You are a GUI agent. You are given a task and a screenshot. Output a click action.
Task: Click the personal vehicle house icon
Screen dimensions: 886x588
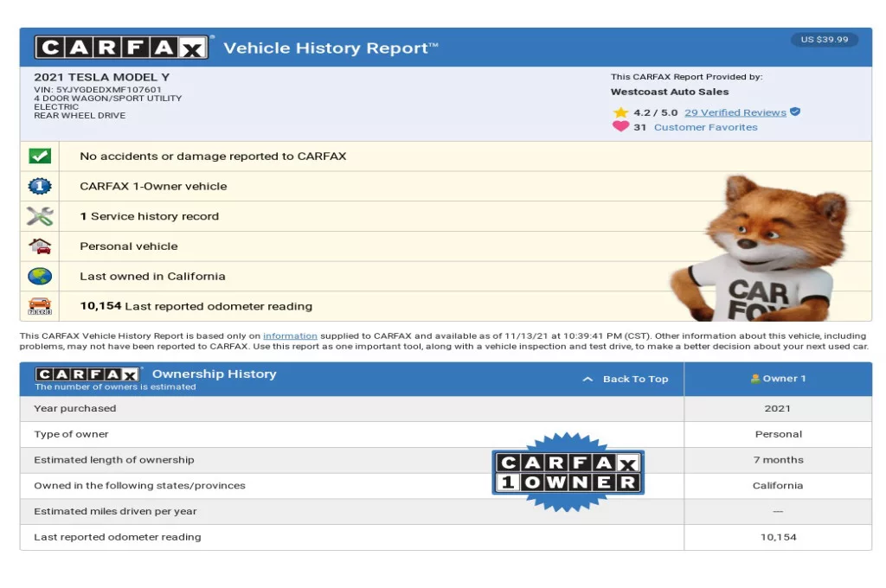click(x=40, y=246)
